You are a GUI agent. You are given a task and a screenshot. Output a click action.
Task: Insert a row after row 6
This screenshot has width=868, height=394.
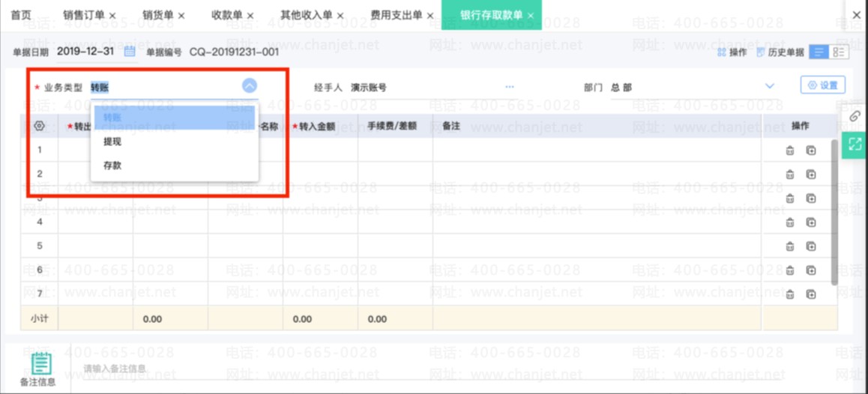point(811,270)
